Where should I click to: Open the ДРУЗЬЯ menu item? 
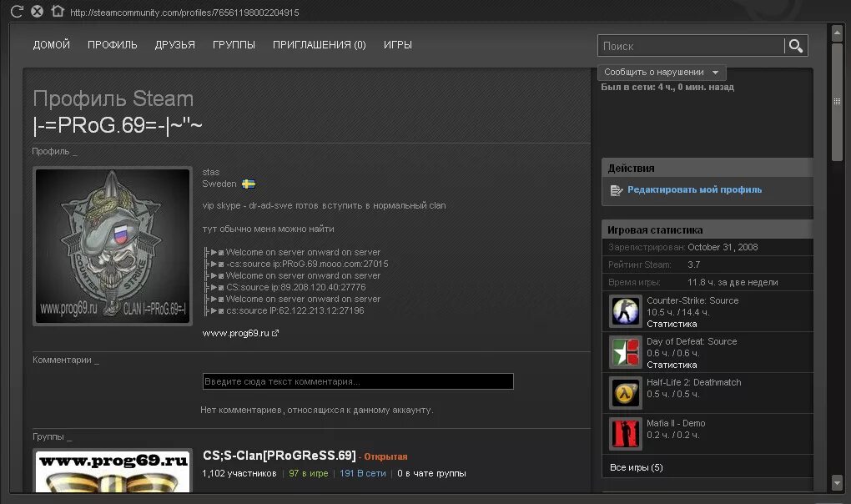tap(174, 45)
